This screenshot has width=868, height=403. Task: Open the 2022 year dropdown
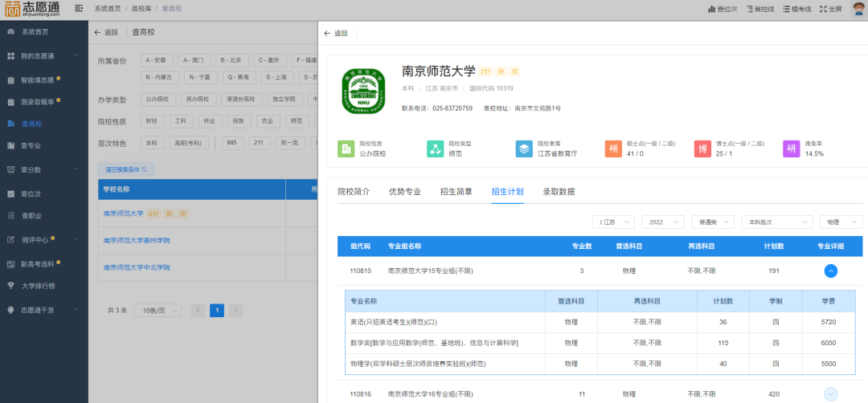(664, 222)
